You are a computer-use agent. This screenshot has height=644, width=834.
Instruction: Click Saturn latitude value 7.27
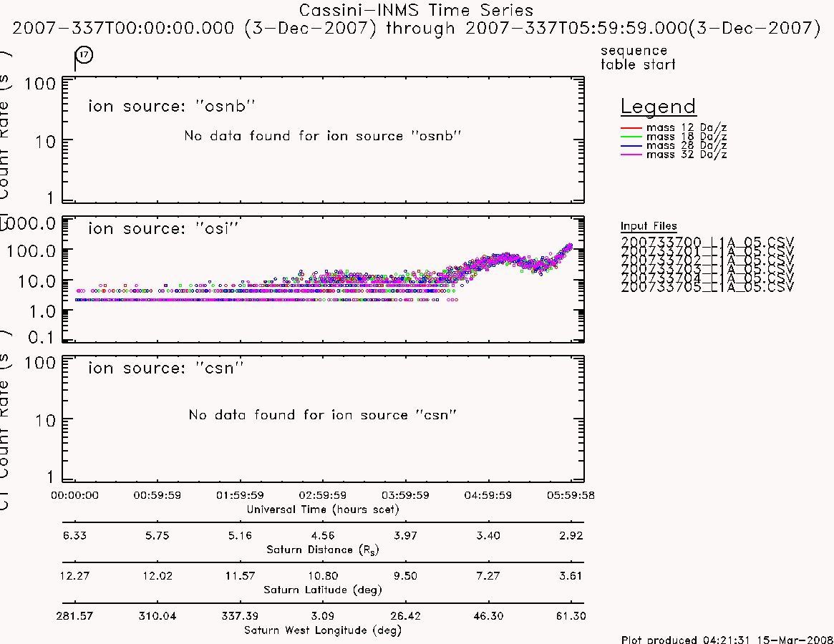[488, 576]
